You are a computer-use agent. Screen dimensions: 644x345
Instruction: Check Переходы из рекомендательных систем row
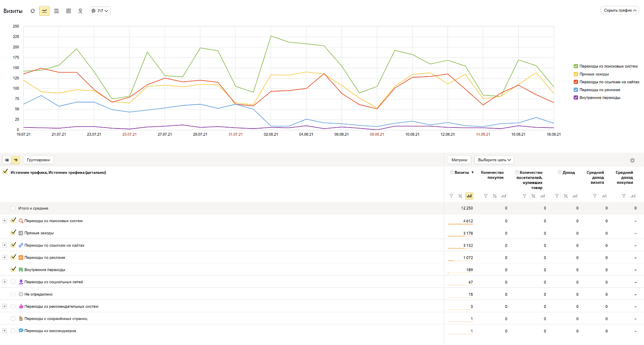click(13, 306)
